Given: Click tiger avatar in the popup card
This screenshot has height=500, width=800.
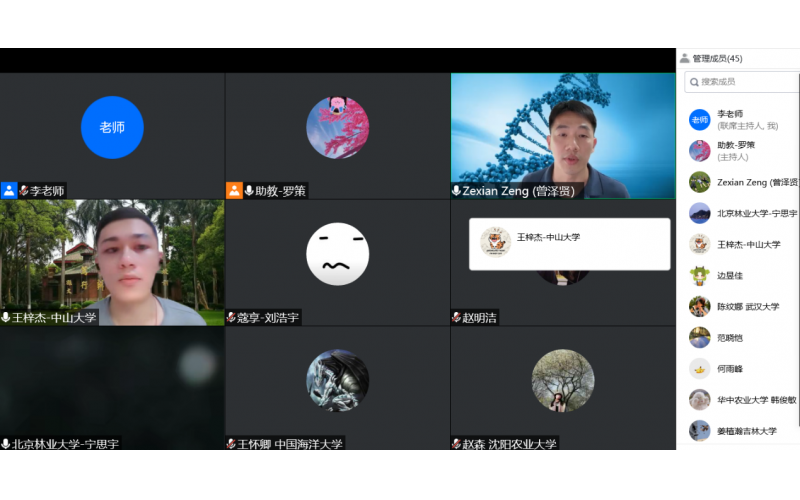Looking at the screenshot, I should click(495, 241).
